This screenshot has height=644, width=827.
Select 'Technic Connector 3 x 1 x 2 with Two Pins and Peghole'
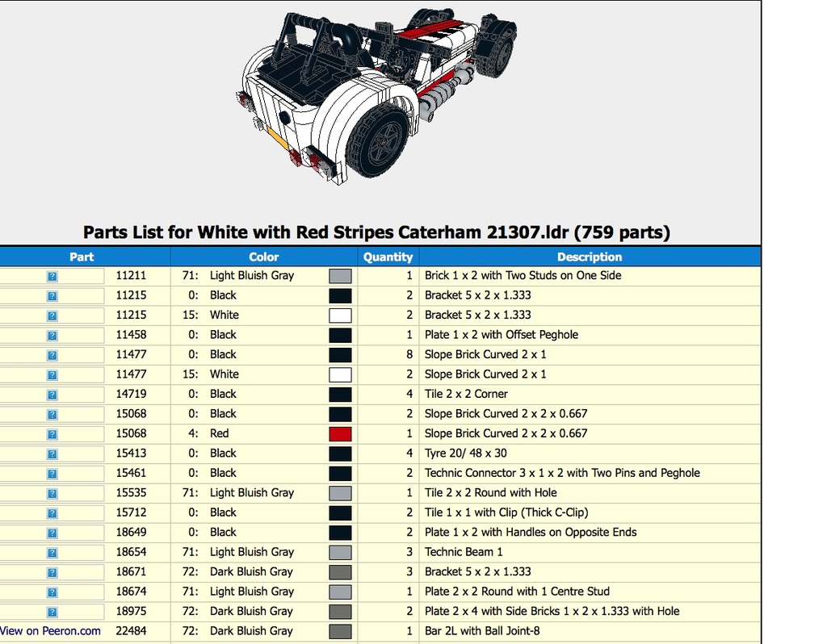click(562, 473)
